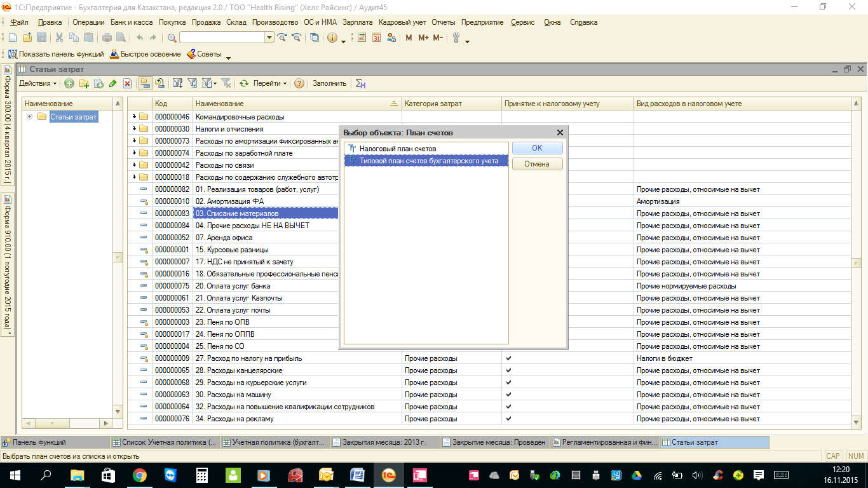The height and width of the screenshot is (488, 868).
Task: Click the Windows Start button
Action: [15, 475]
